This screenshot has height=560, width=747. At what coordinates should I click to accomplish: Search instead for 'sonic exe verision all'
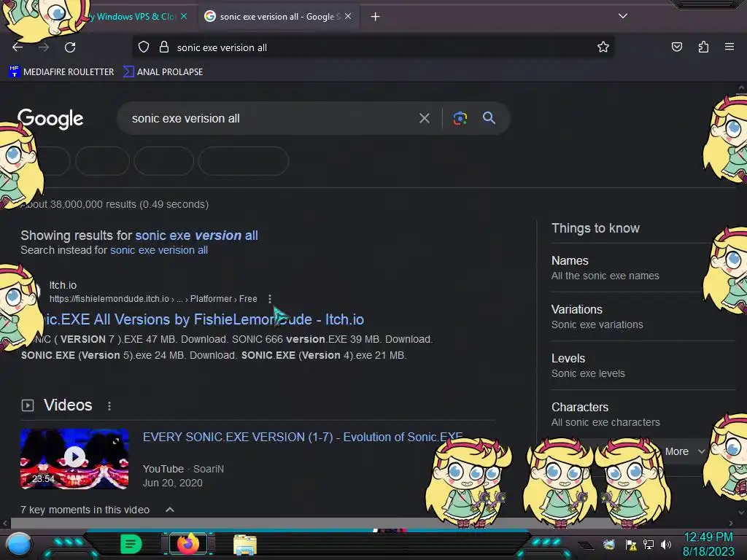159,250
